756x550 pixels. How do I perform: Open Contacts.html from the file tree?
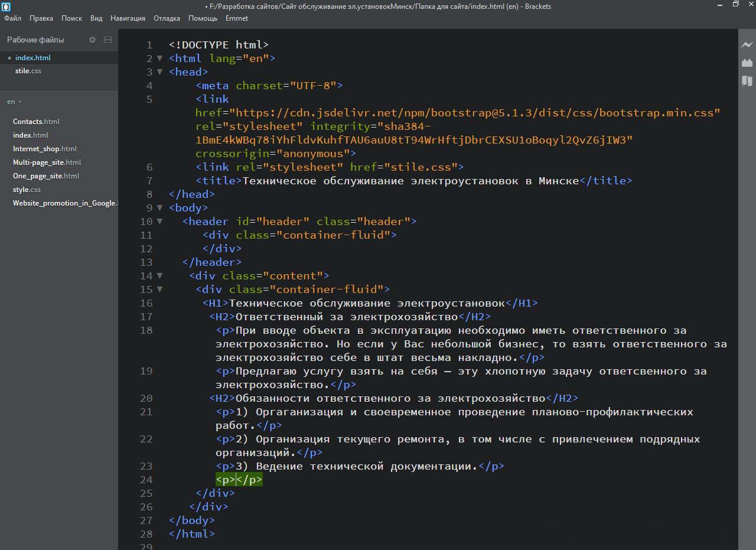(x=36, y=122)
